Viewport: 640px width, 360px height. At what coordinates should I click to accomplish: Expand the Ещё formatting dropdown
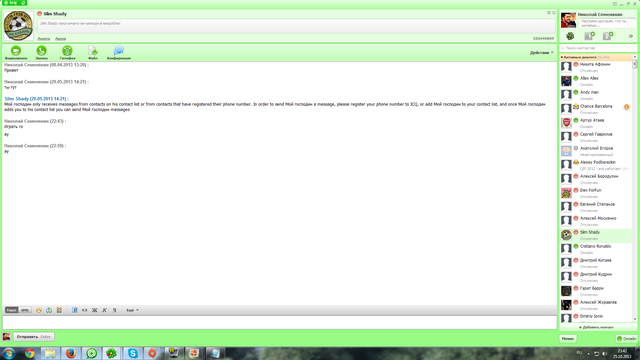(x=132, y=310)
